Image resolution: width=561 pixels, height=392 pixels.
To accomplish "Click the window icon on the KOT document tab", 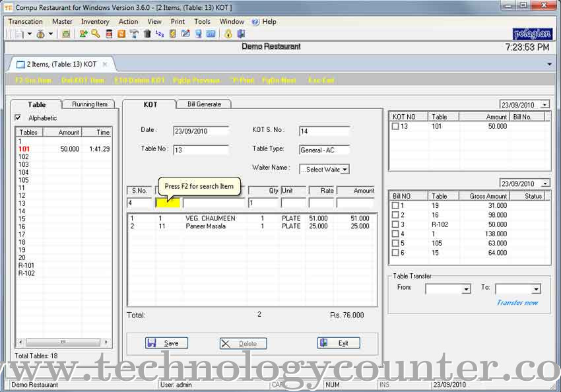I will click(x=20, y=65).
